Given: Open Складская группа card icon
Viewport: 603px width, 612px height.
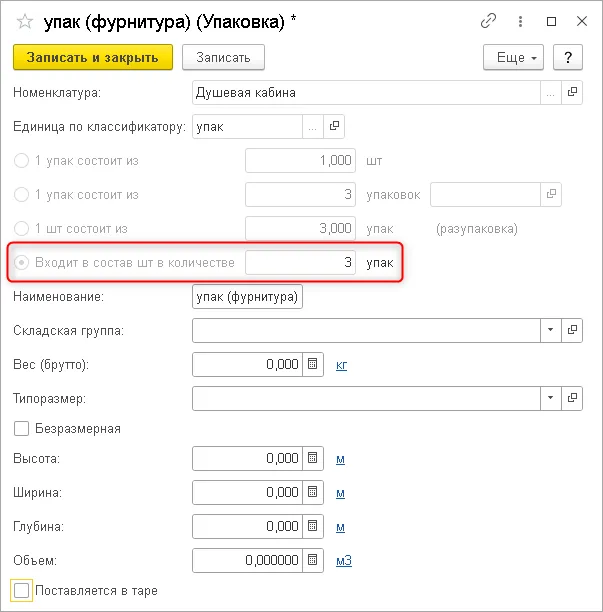Looking at the screenshot, I should tap(572, 331).
